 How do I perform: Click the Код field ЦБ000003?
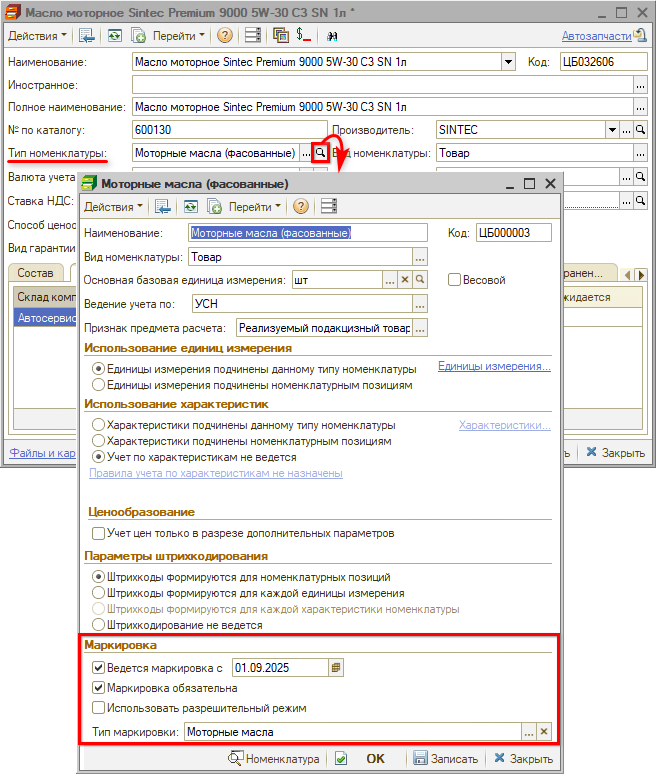[514, 233]
